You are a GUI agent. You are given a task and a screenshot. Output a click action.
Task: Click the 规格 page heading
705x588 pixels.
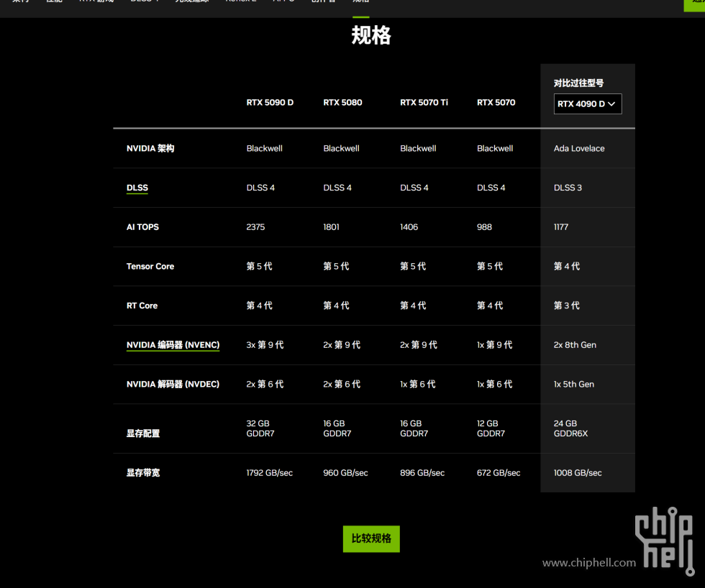(371, 35)
